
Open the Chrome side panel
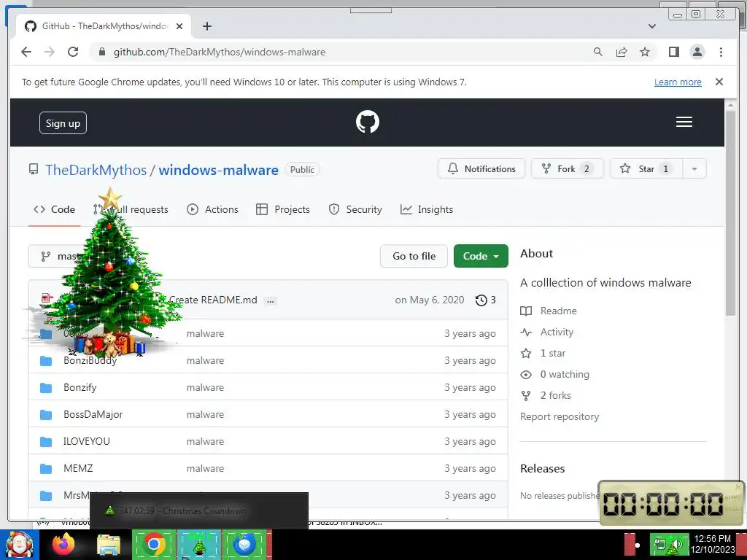[x=673, y=52]
